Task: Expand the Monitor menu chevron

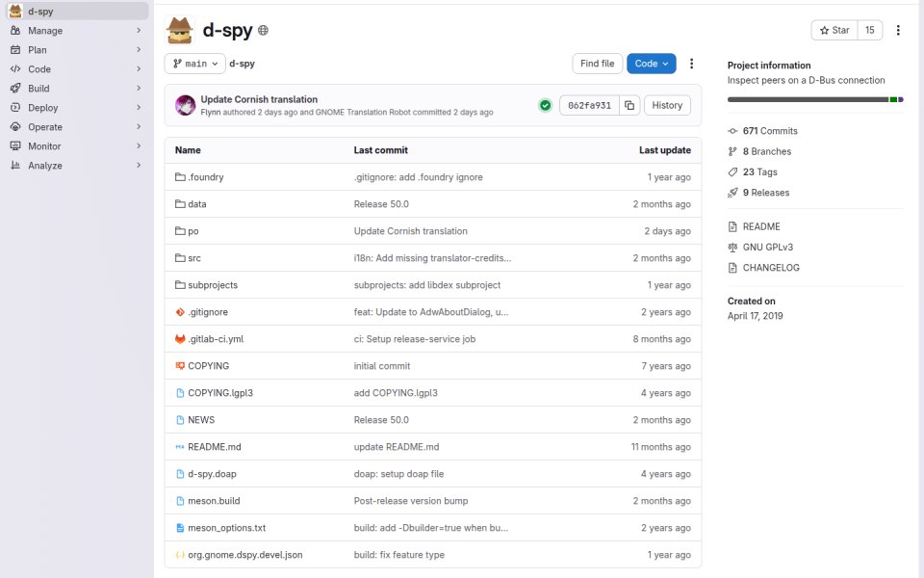Action: [x=139, y=146]
